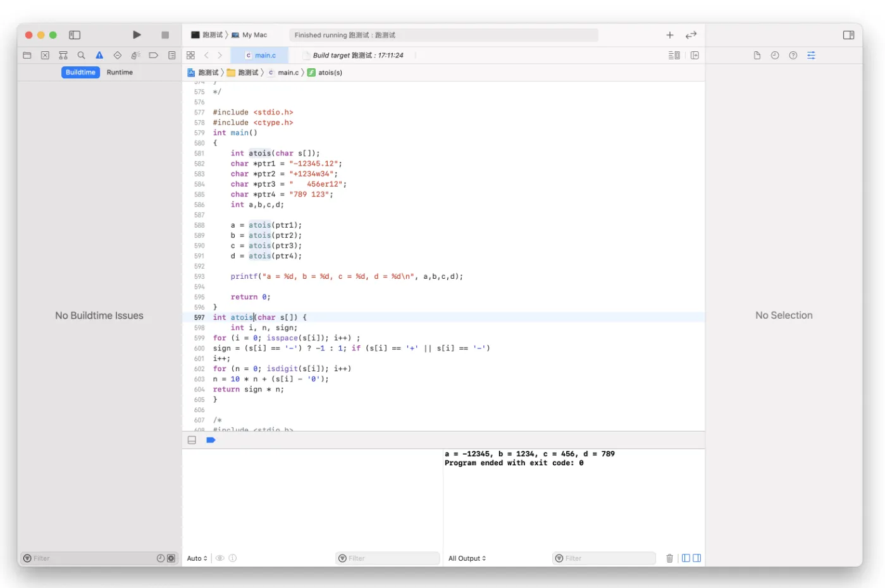
Task: Open the File inspector
Action: [x=757, y=55]
